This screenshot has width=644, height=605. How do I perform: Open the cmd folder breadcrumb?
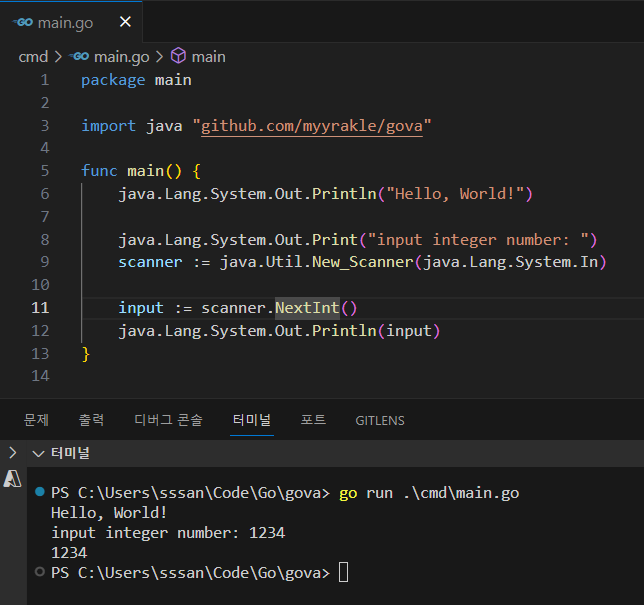point(33,57)
